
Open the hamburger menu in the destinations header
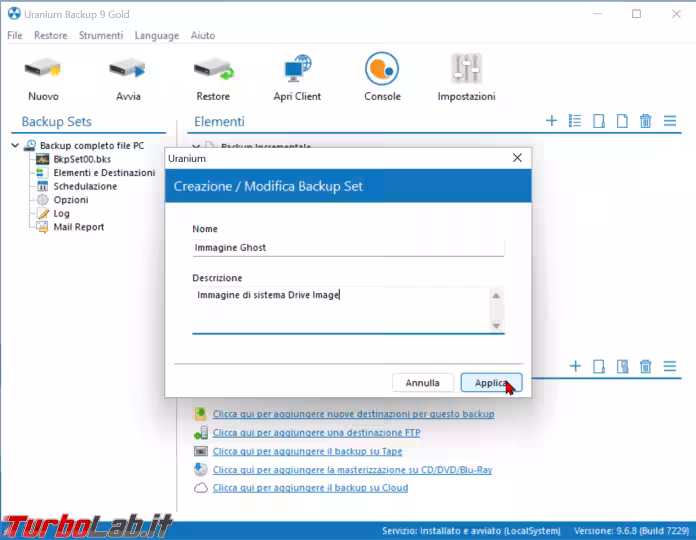(670, 366)
